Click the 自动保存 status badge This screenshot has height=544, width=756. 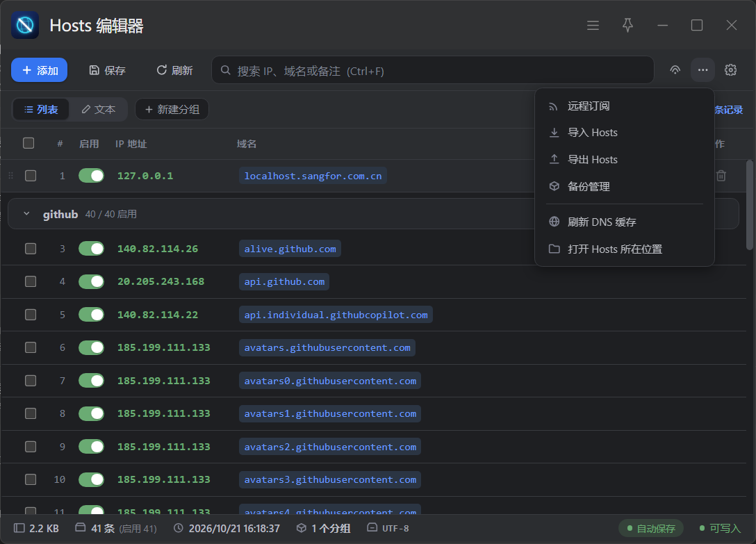point(651,529)
